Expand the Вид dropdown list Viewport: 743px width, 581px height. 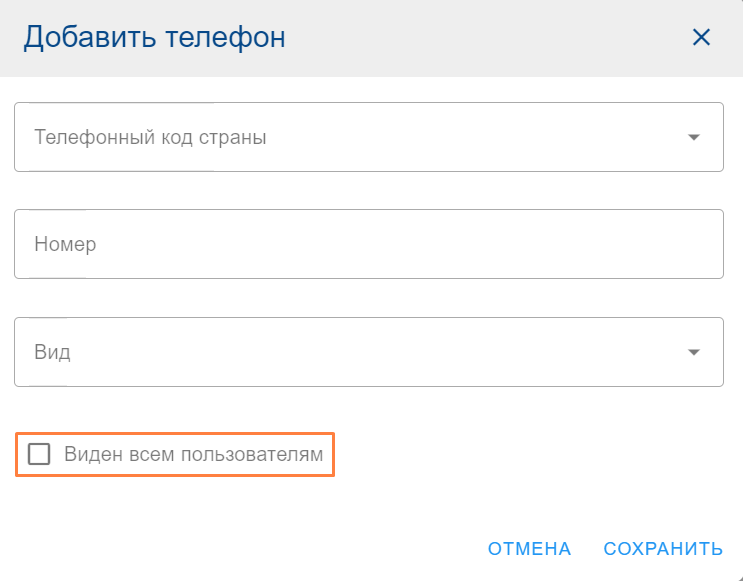[x=368, y=352]
